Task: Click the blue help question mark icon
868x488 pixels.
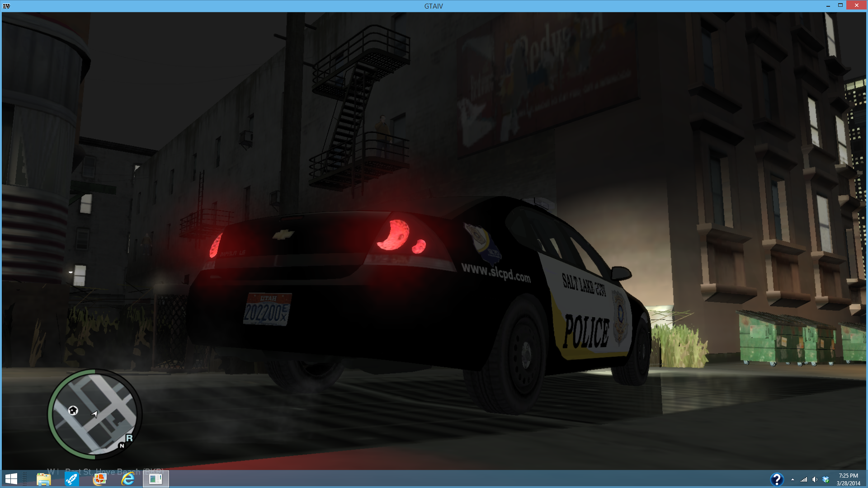Action: tap(776, 479)
